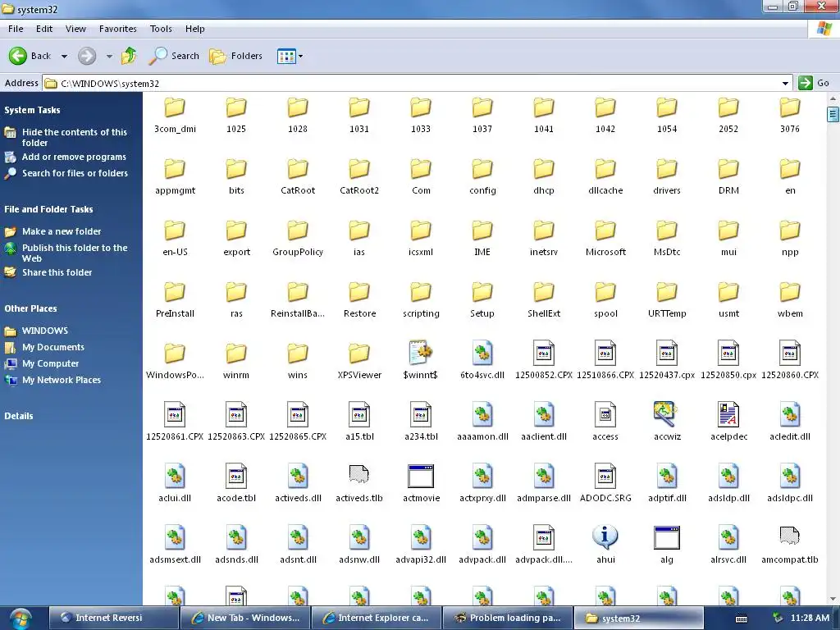Select the dllcache folder icon
Viewport: 840px width, 630px height.
click(x=605, y=169)
